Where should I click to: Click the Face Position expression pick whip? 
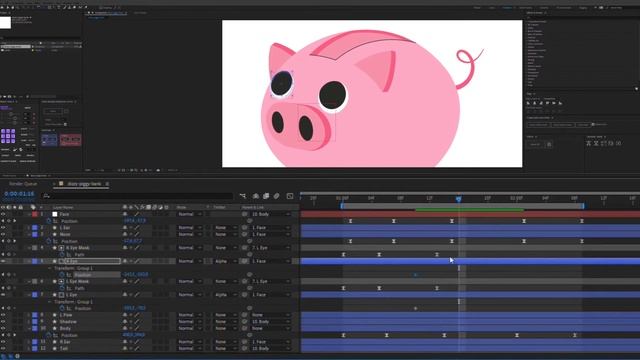[x=249, y=221]
